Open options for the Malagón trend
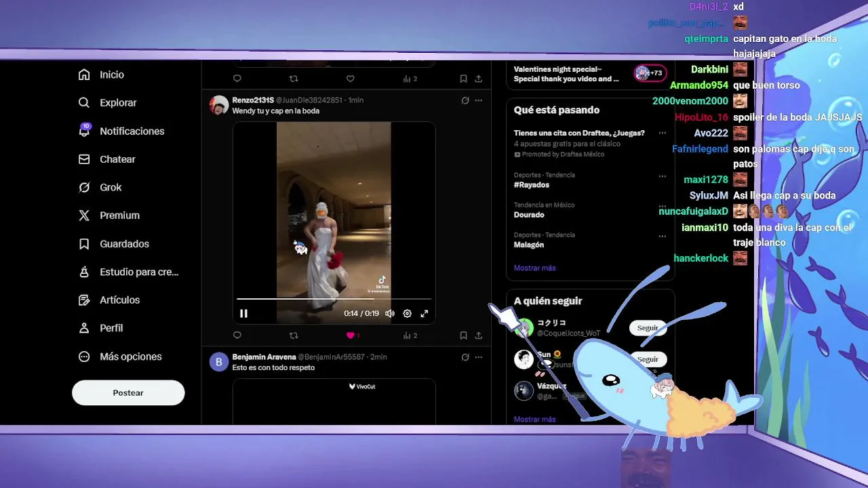 tap(663, 236)
